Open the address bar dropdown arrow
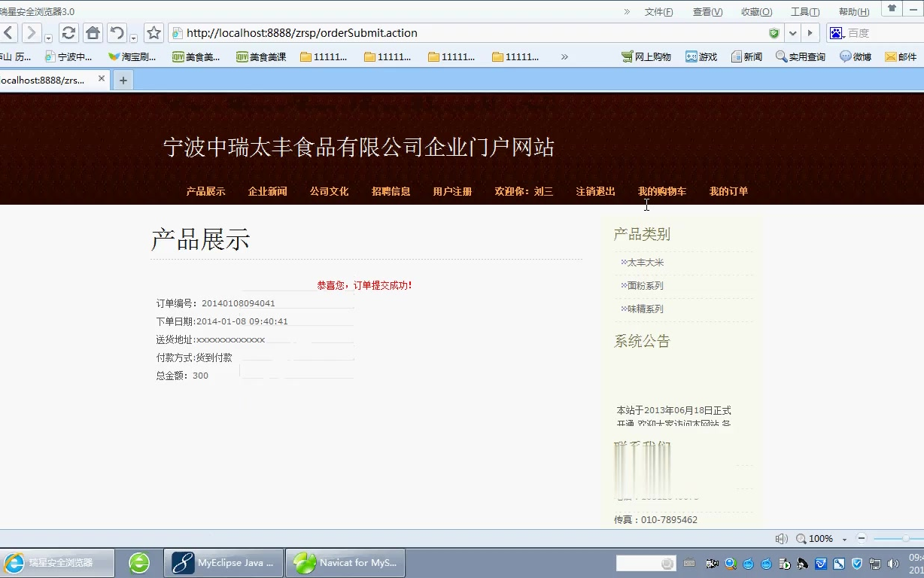924x578 pixels. click(793, 32)
